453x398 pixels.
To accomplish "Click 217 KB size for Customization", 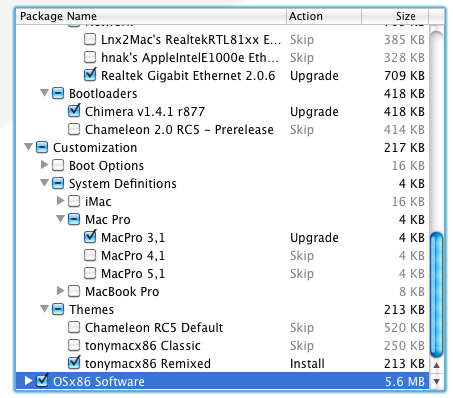I will point(404,148).
